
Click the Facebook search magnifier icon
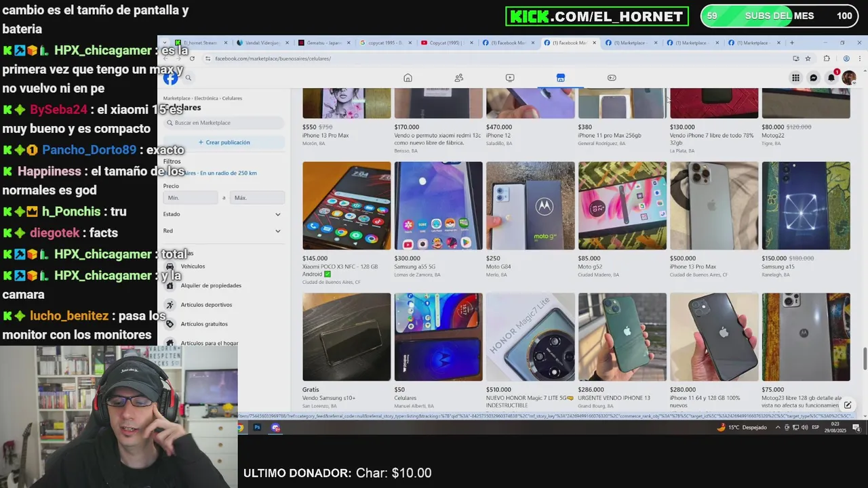(x=189, y=78)
